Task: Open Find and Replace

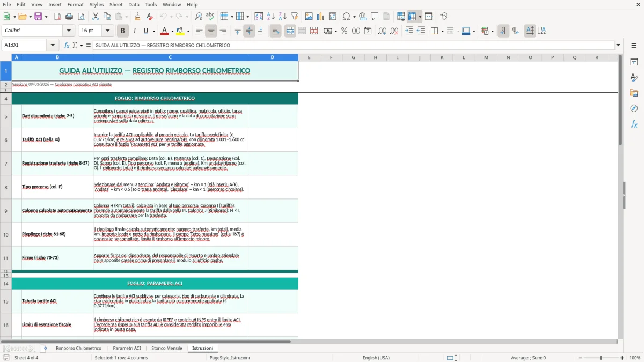Action: click(x=199, y=17)
